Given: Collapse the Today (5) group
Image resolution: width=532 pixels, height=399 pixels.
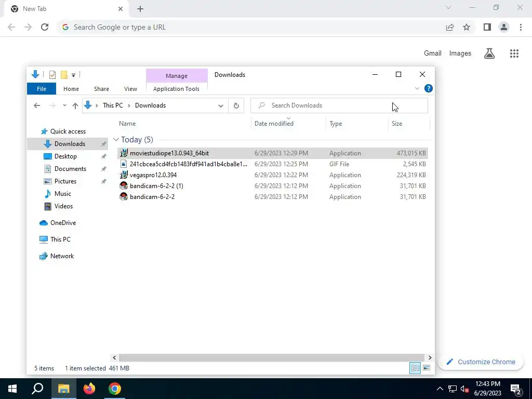Looking at the screenshot, I should pyautogui.click(x=116, y=139).
